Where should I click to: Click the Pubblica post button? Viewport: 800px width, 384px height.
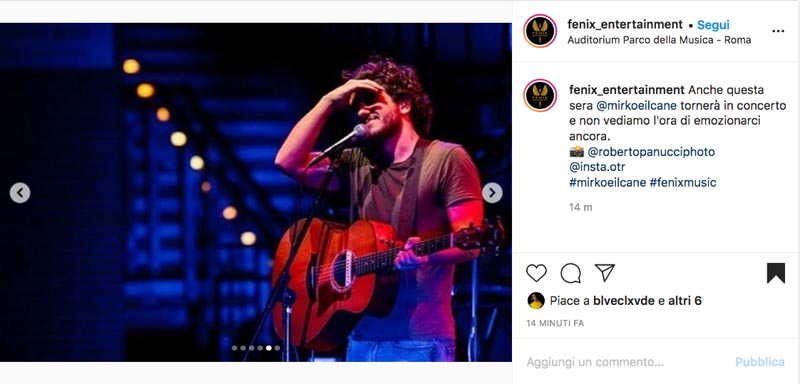click(x=760, y=362)
